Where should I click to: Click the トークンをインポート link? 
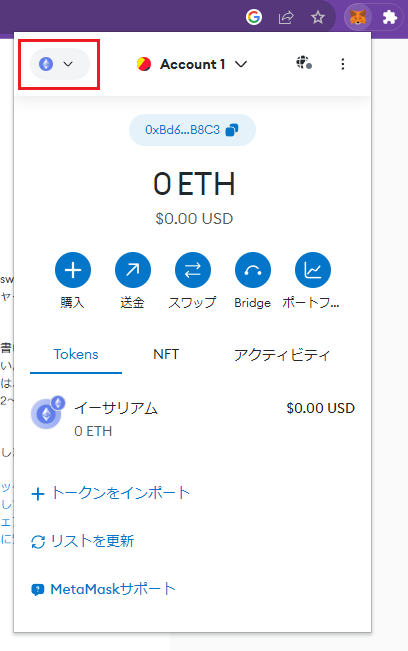[x=111, y=493]
